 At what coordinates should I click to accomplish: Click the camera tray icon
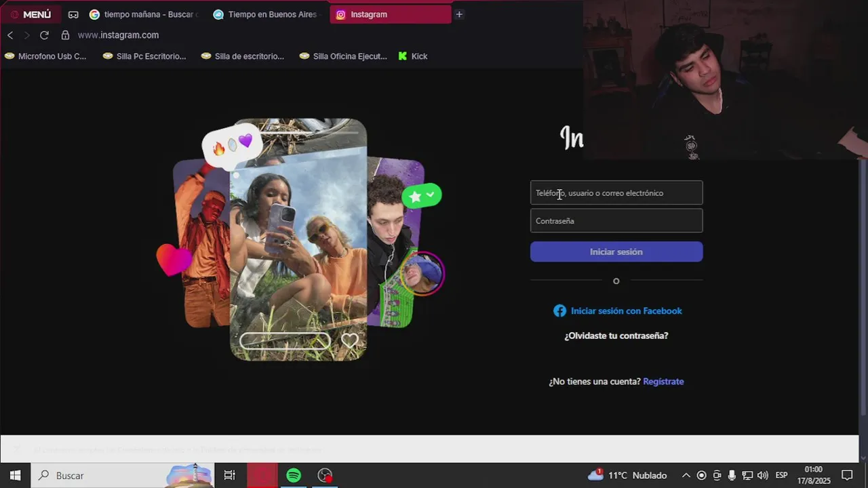[x=717, y=475]
